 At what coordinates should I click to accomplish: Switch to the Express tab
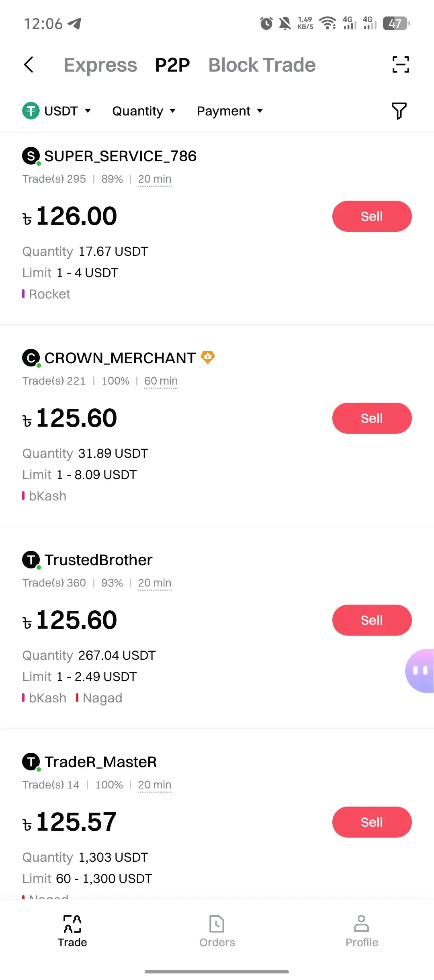100,65
